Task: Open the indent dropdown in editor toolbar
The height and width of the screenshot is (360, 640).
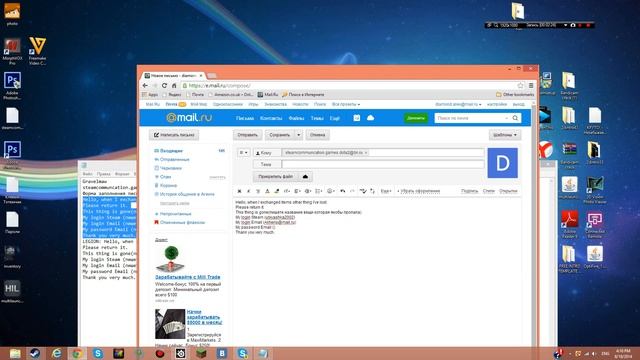Action: (x=308, y=191)
